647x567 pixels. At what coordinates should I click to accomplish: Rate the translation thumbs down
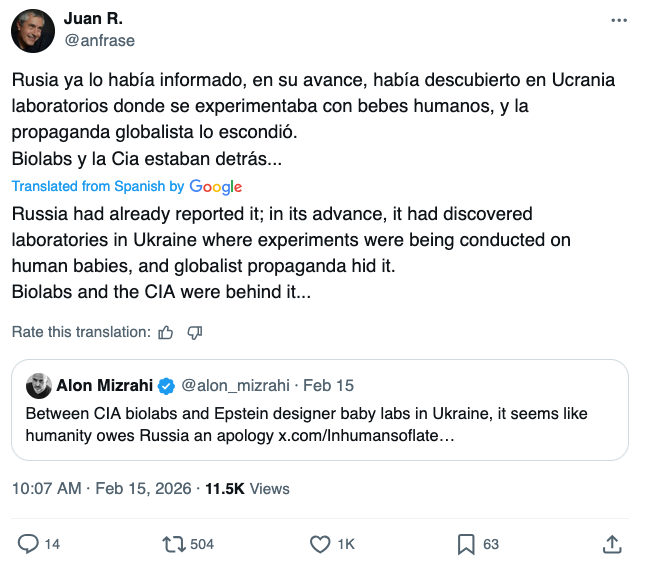click(195, 332)
